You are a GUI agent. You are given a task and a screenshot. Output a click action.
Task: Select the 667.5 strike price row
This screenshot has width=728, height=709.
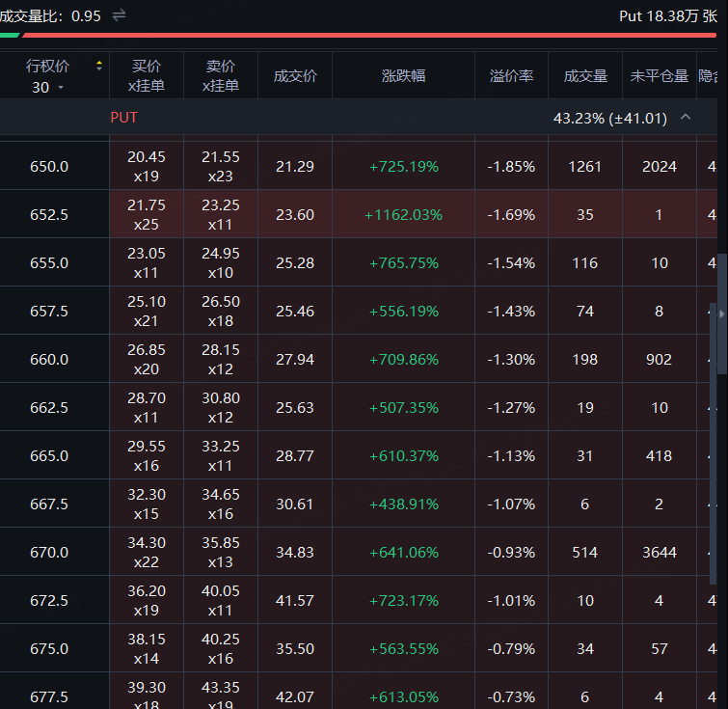(x=359, y=504)
